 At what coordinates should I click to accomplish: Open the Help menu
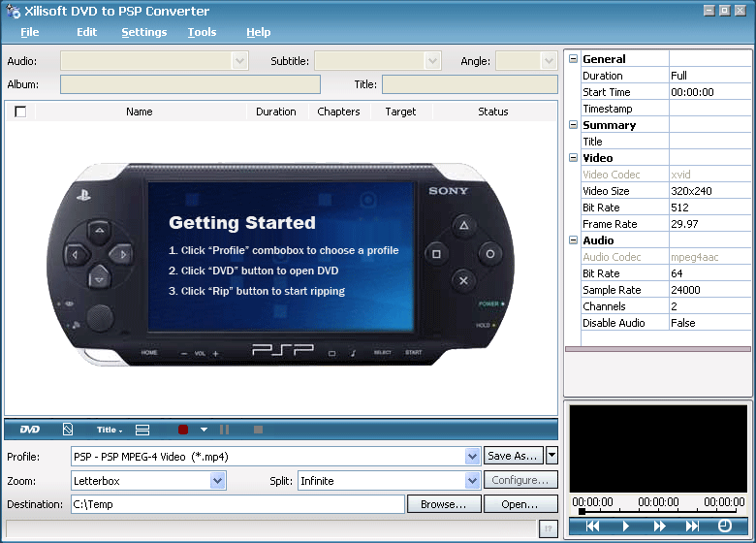pos(259,32)
